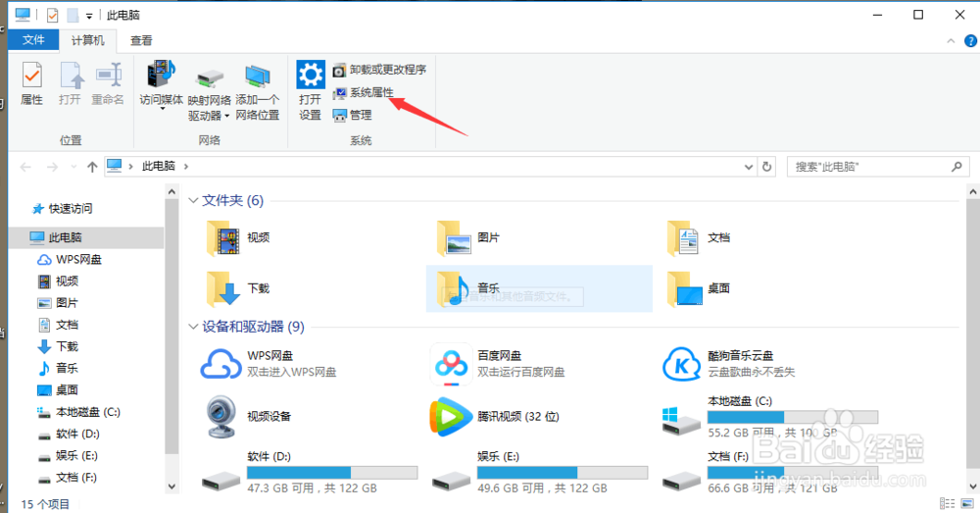Collapse the 设备和驱动器 (9) group chevron

pos(193,327)
